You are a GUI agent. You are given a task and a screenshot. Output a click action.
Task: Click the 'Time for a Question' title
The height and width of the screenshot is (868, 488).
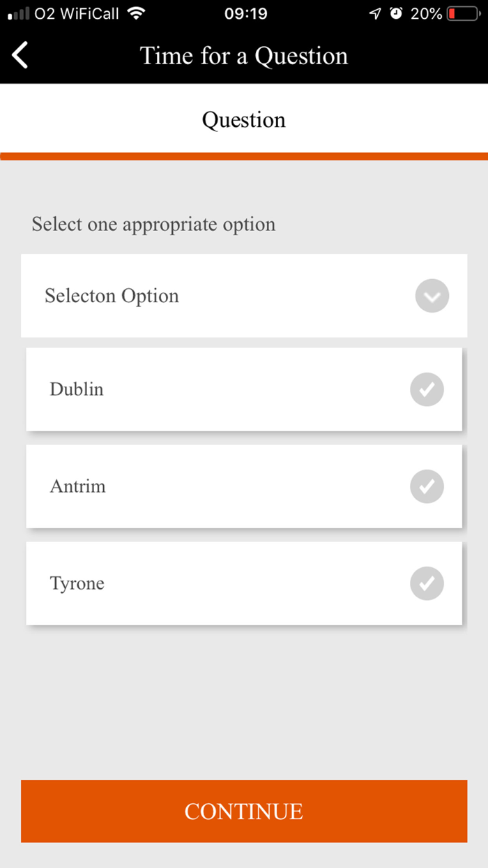244,56
